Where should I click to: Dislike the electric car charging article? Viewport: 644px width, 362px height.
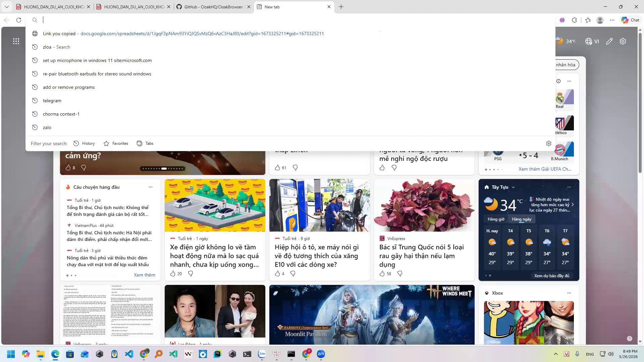click(191, 274)
